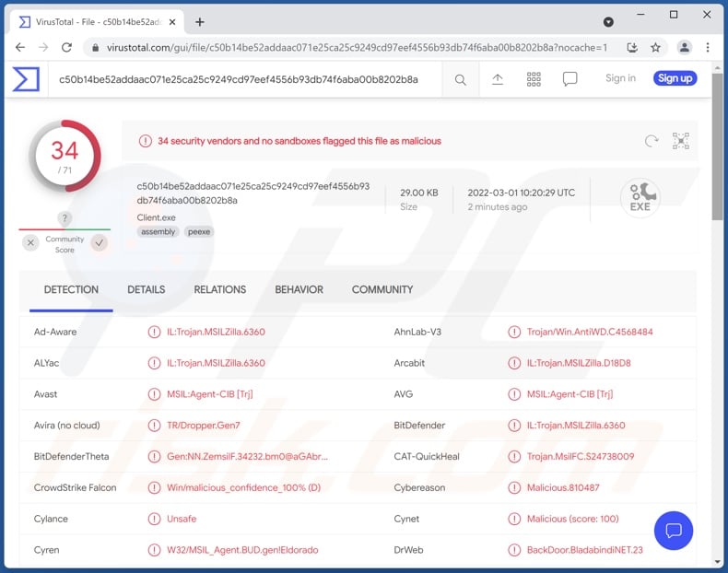
Task: Click the reanalyze file refresh icon
Action: 652,141
